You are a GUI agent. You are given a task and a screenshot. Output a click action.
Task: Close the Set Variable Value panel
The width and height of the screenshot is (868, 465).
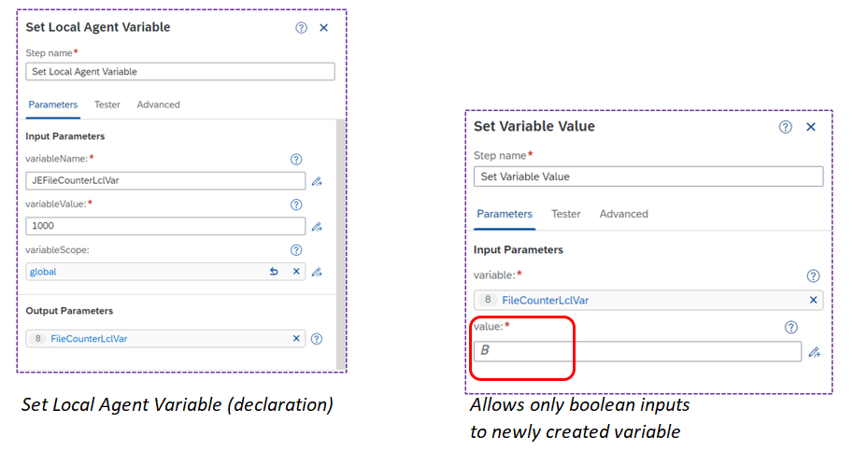coord(811,127)
